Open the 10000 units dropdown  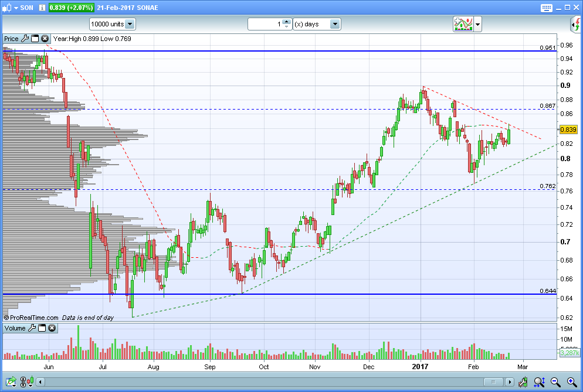coord(112,24)
